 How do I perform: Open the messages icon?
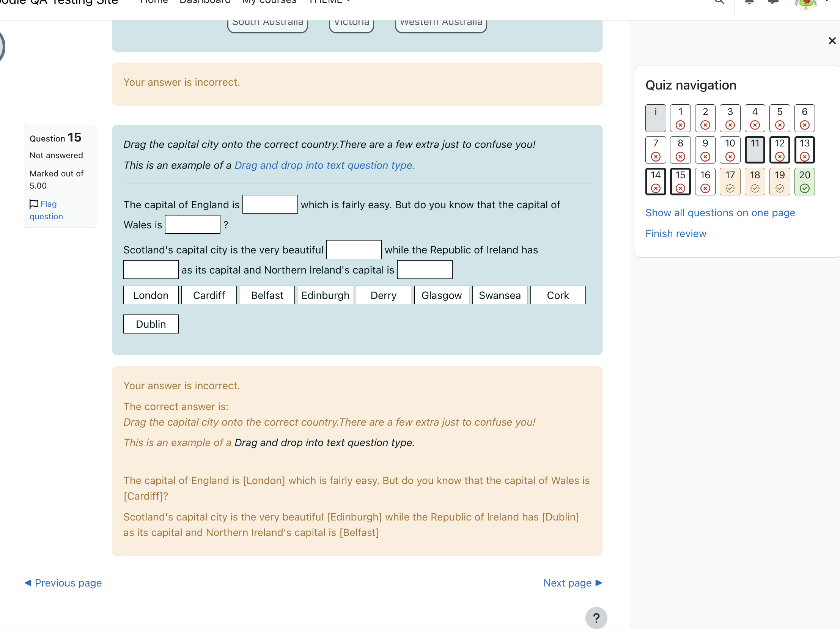[773, 1]
